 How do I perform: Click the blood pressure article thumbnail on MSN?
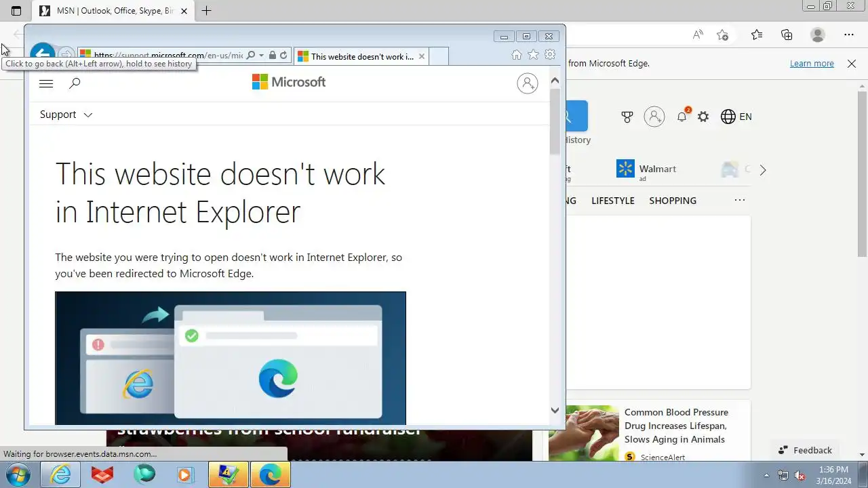coord(584,433)
